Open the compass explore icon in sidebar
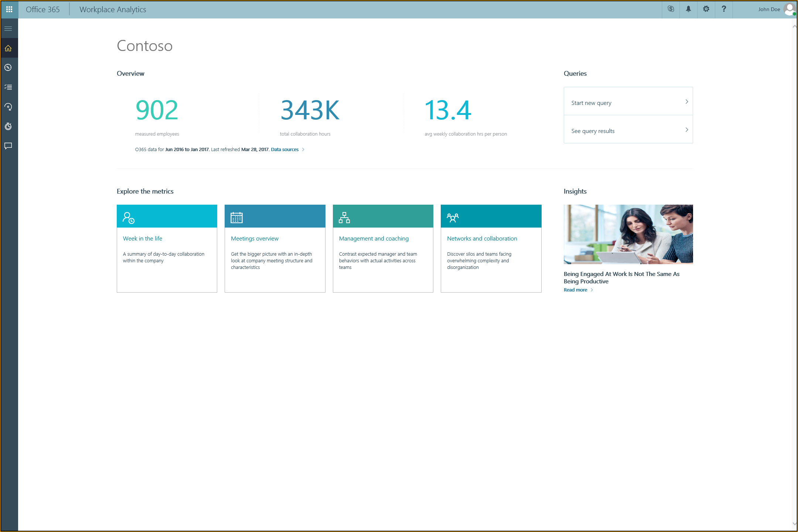Viewport: 798px width, 532px height. click(8, 68)
